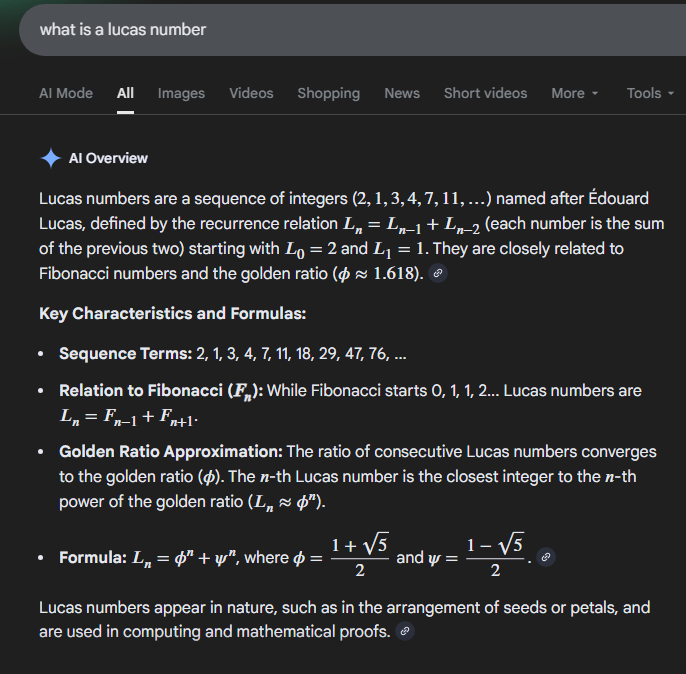Open source link icon after 'mathematical proofs'
686x674 pixels.
(403, 632)
